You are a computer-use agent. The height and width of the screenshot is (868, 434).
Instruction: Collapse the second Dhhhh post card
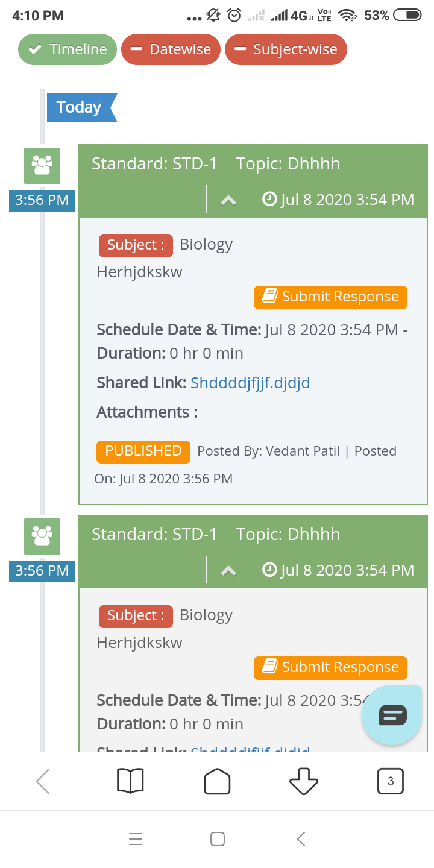tap(228, 571)
